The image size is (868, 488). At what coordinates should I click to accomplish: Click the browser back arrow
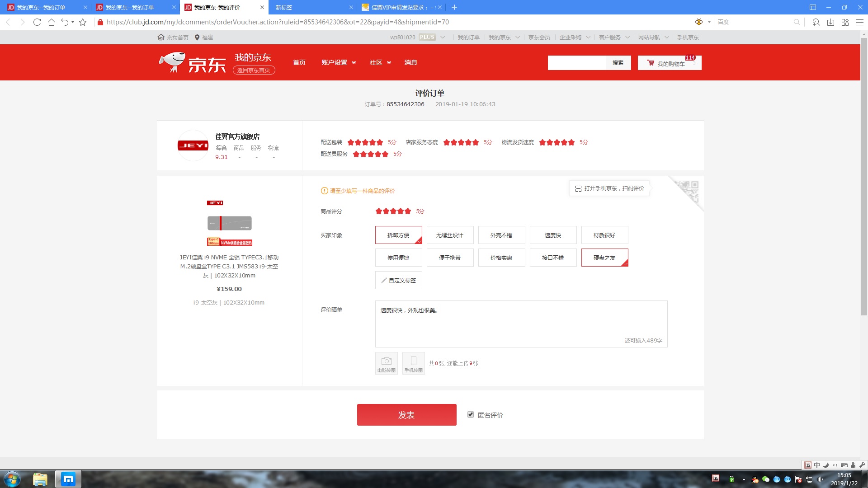pos(8,22)
